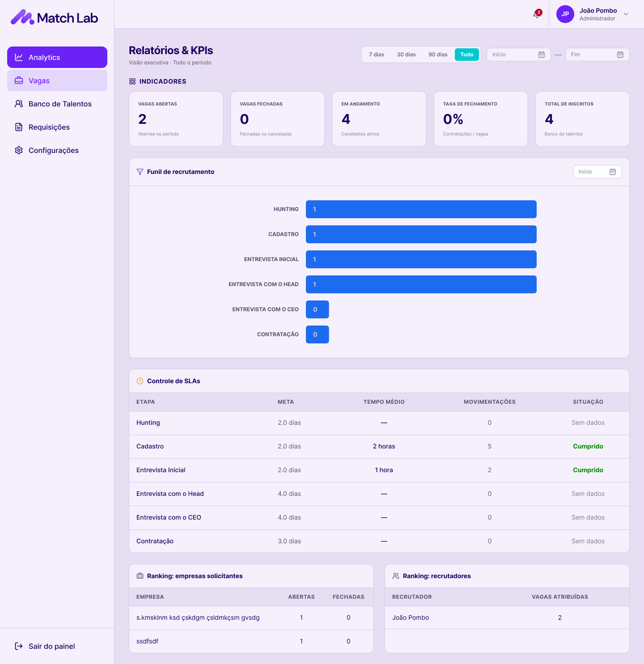Image resolution: width=644 pixels, height=664 pixels.
Task: Click the Indicadores grid icon
Action: point(132,81)
